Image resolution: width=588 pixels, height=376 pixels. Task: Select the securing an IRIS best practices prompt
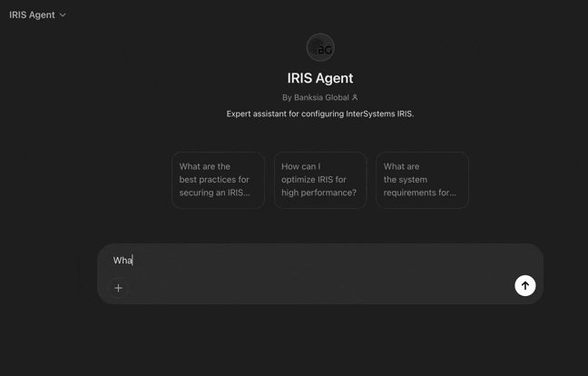point(218,180)
